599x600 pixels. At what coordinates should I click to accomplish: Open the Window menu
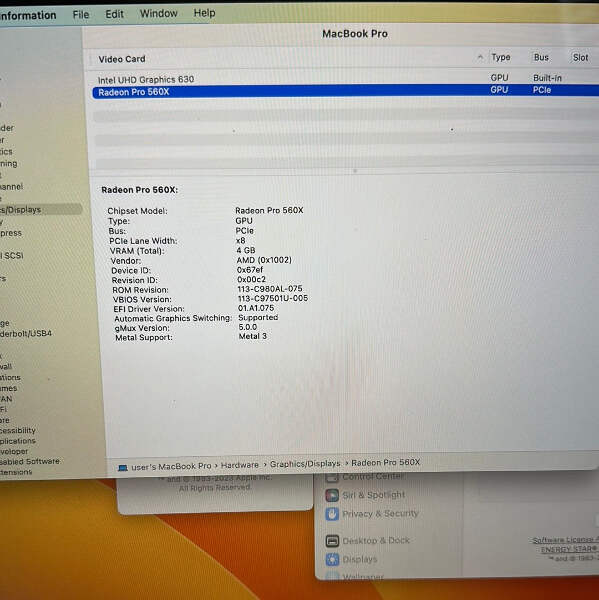(158, 13)
